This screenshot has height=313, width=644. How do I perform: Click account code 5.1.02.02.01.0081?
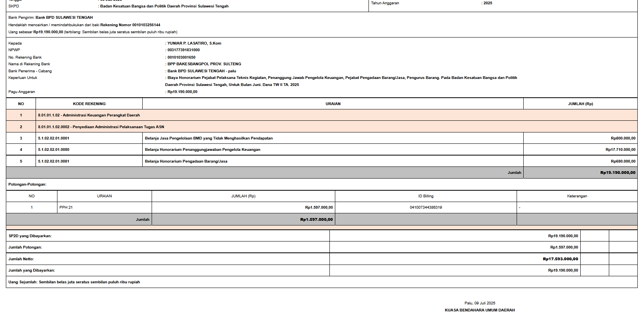pos(54,161)
